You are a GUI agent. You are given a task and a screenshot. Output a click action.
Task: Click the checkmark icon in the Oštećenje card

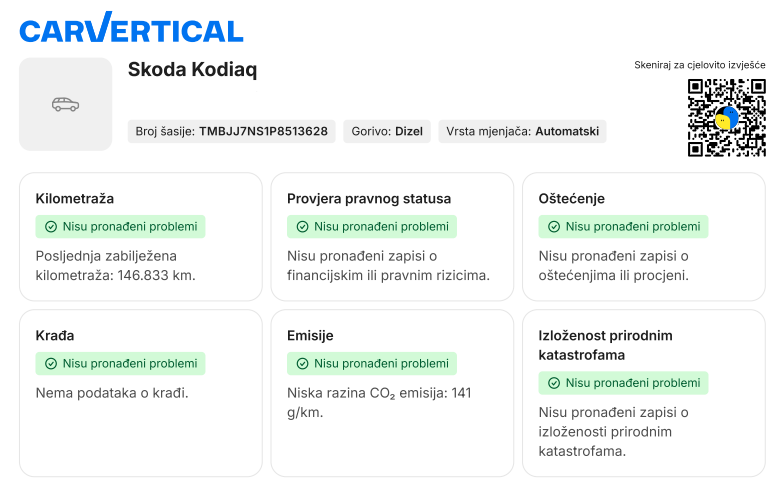553,227
